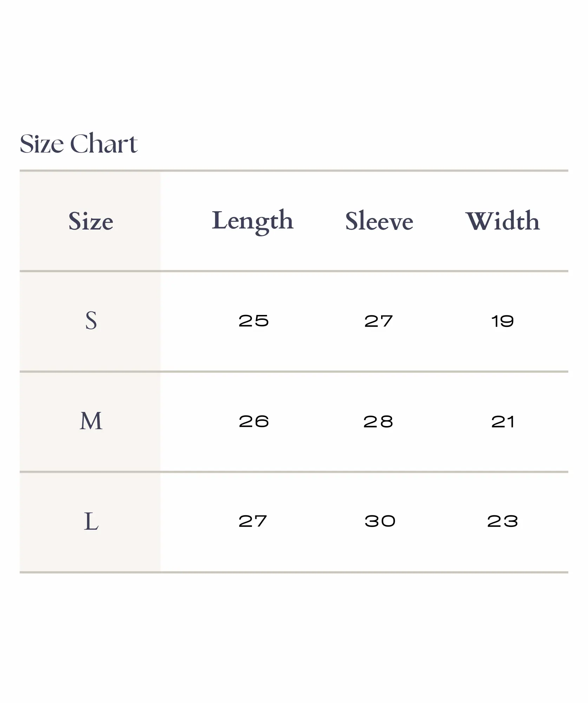Click the length value 27 in L row
Viewport: 588px width, 703px height.
click(253, 521)
